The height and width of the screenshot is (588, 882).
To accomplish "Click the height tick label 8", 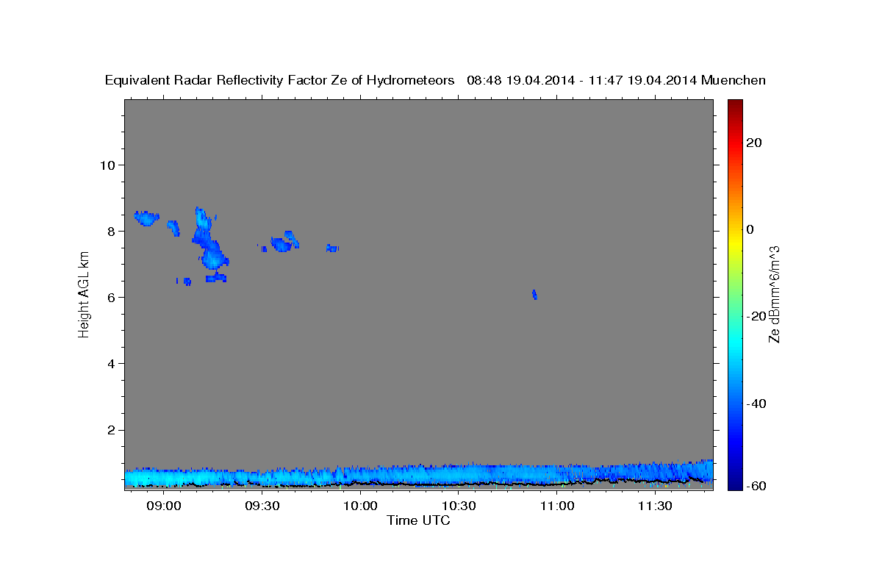I will pyautogui.click(x=110, y=231).
